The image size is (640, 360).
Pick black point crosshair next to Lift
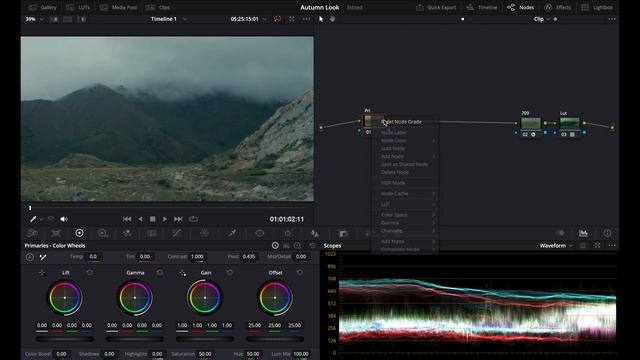42,273
